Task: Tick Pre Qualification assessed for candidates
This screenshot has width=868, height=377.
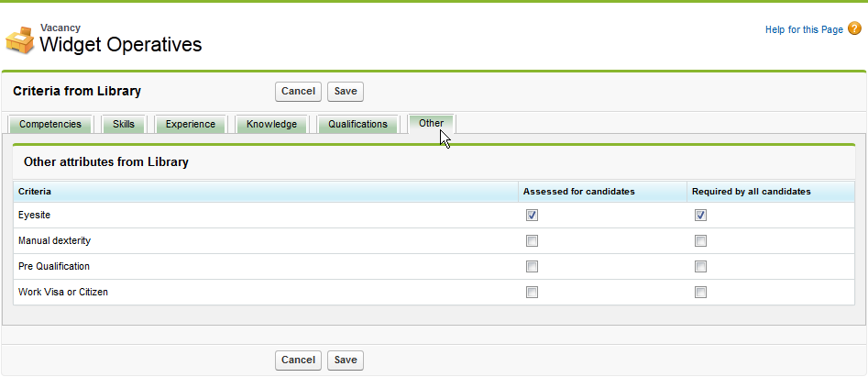Action: click(532, 267)
